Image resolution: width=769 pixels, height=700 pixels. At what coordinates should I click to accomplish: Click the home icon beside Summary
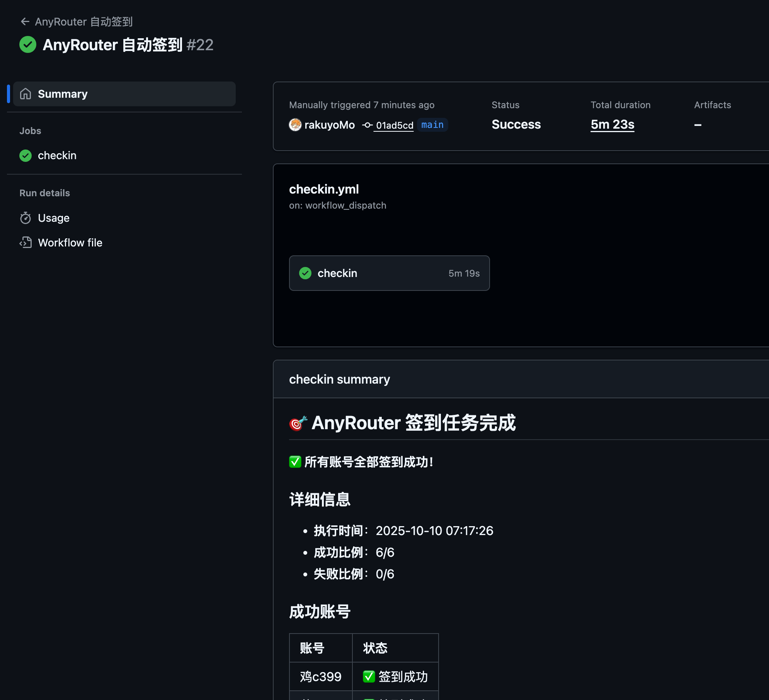[26, 94]
